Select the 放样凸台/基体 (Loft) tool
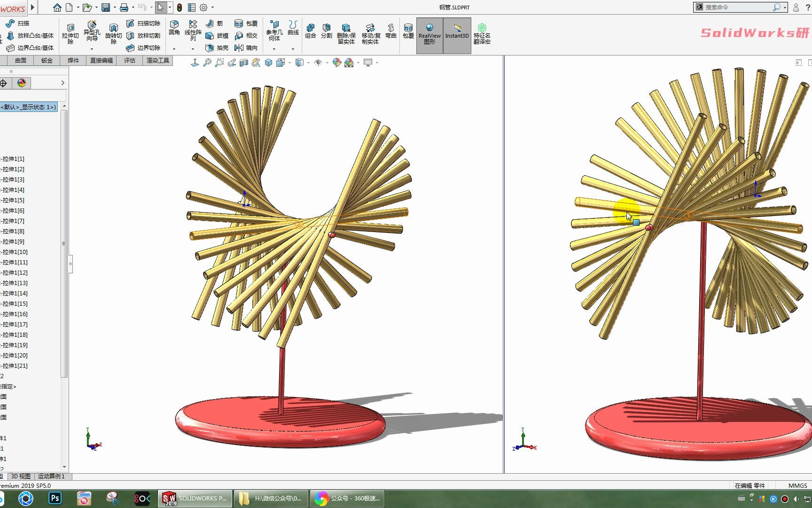 tap(30, 35)
